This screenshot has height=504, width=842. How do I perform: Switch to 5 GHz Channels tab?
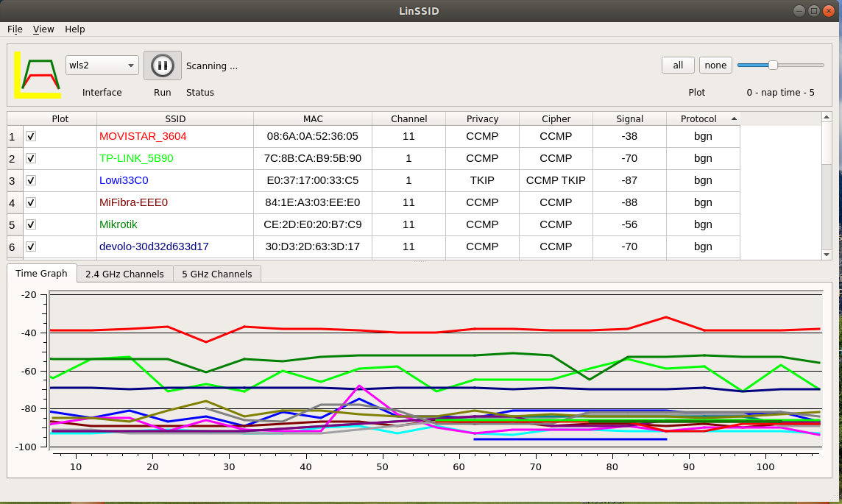(217, 274)
